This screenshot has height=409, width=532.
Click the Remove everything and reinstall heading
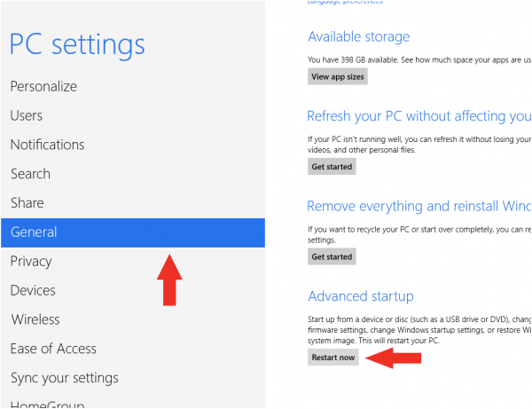point(419,206)
